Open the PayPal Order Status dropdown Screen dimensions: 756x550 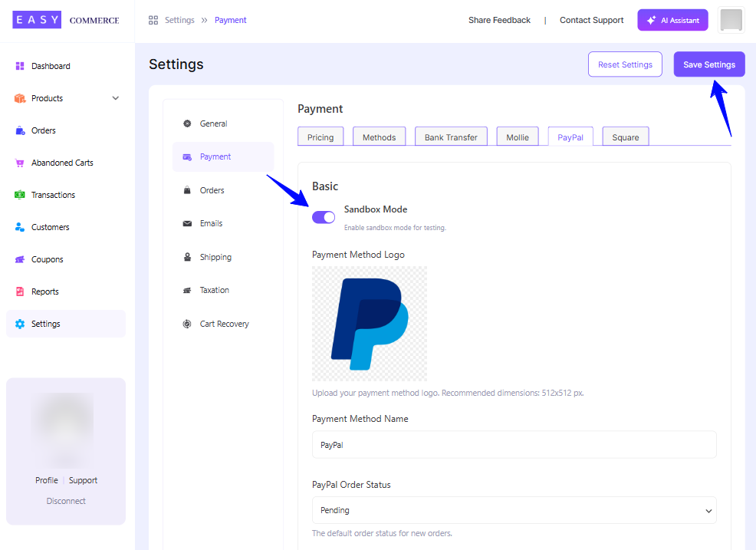tap(514, 510)
